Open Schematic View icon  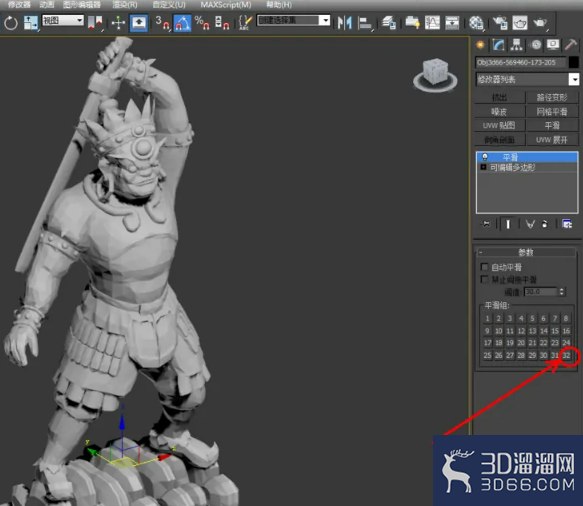(452, 23)
